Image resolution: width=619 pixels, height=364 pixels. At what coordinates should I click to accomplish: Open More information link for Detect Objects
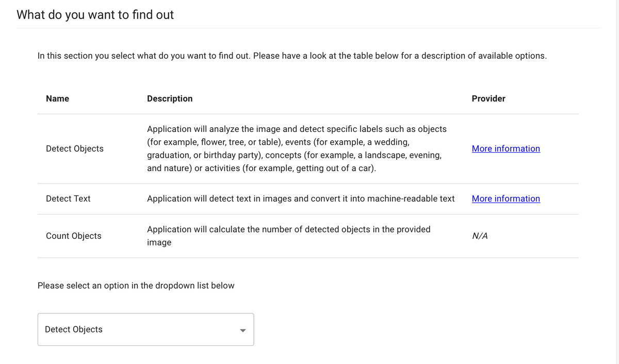click(x=506, y=148)
